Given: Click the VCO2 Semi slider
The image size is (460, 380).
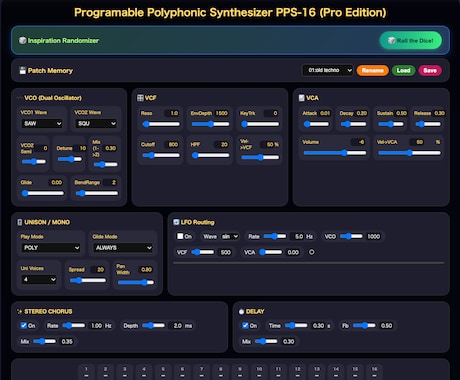Looking at the screenshot, I should (34, 162).
